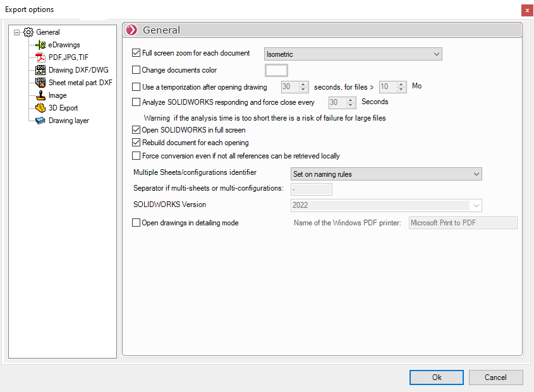Click the PDF,JPG,TIF icon in the tree
The width and height of the screenshot is (534, 392).
[41, 57]
